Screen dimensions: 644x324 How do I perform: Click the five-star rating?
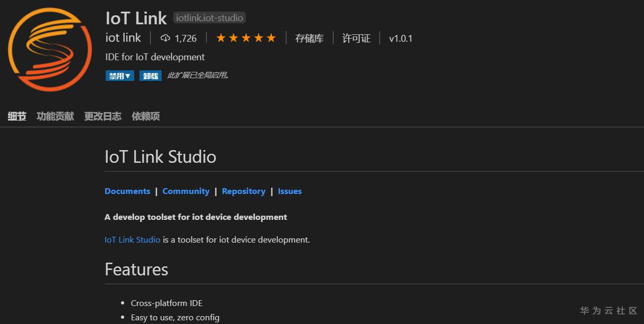click(x=246, y=38)
